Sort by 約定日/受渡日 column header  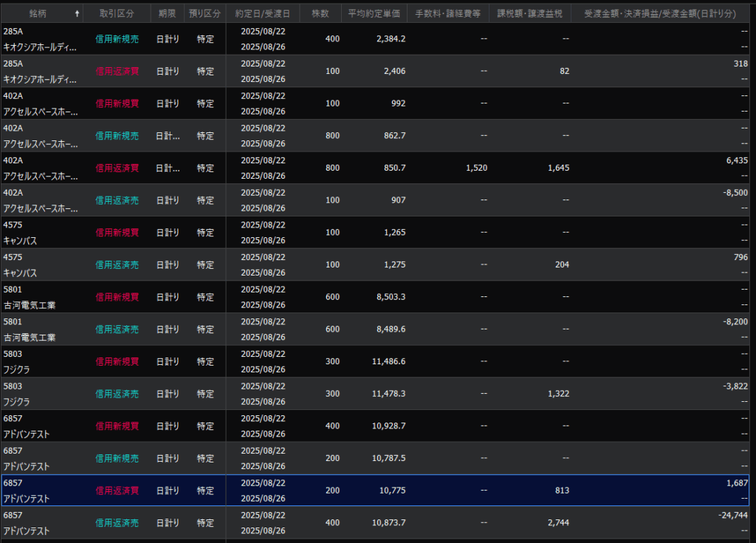[263, 13]
